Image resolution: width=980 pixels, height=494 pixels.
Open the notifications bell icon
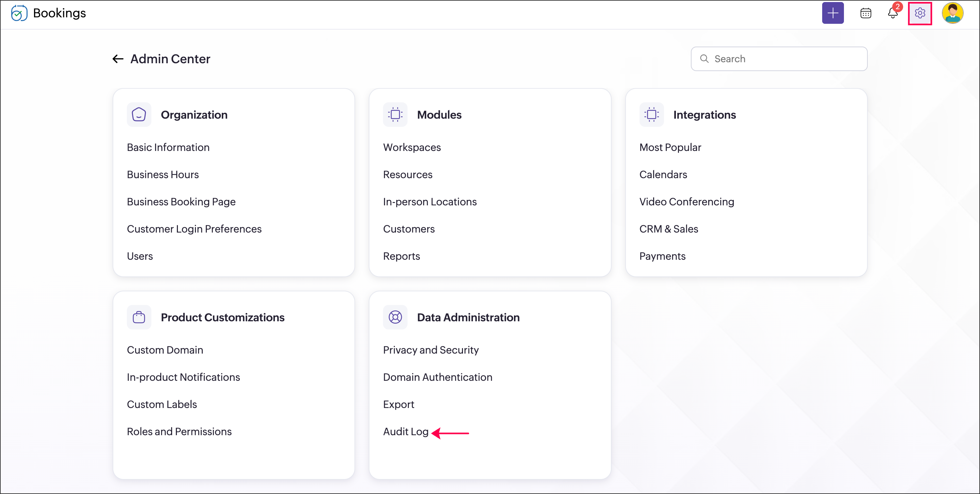pos(893,13)
